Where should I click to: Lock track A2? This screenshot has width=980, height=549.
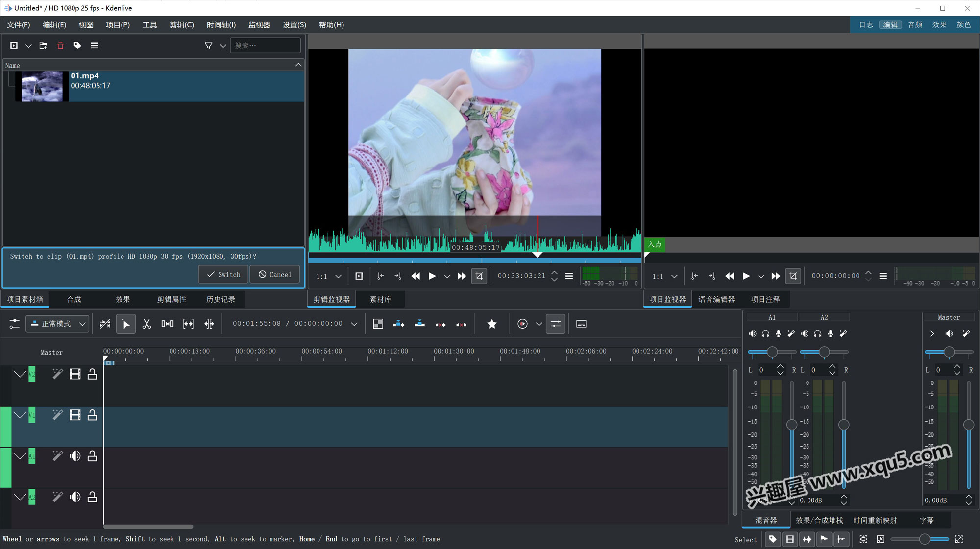tap(92, 497)
